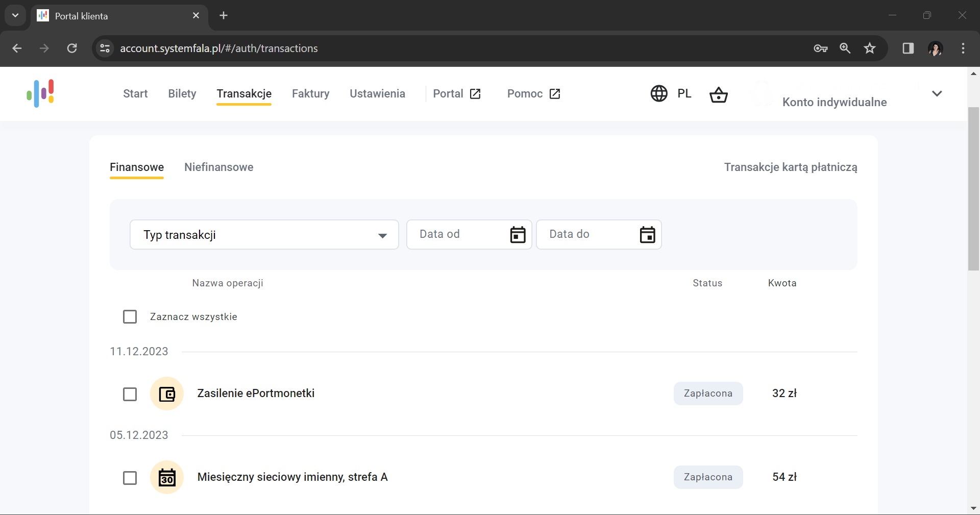980x515 pixels.
Task: Click the page vertical scrollbar thumb
Action: tap(973, 189)
